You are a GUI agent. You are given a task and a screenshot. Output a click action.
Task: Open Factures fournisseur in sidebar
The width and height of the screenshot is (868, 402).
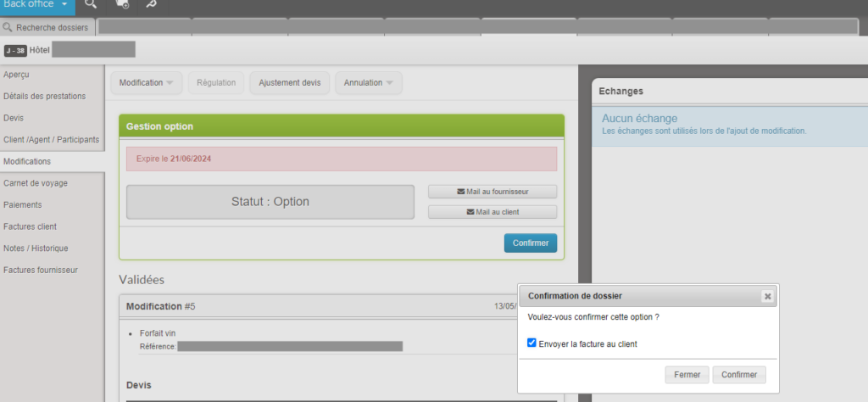41,271
